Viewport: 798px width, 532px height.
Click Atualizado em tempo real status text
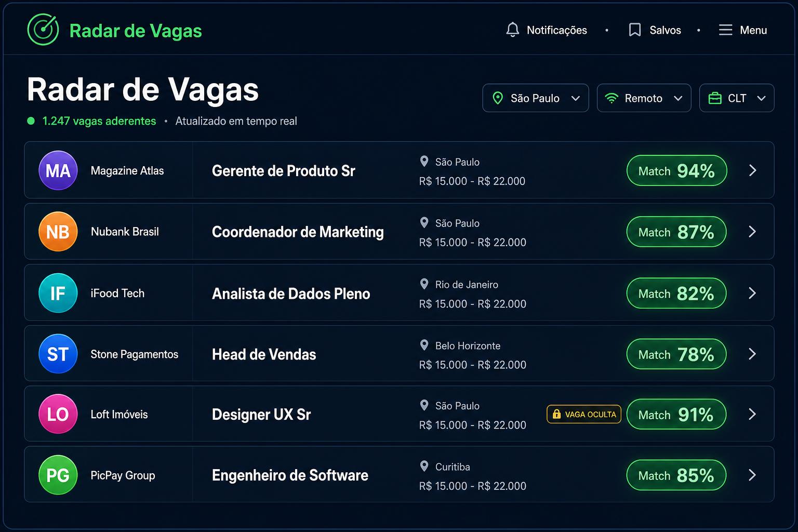click(236, 121)
